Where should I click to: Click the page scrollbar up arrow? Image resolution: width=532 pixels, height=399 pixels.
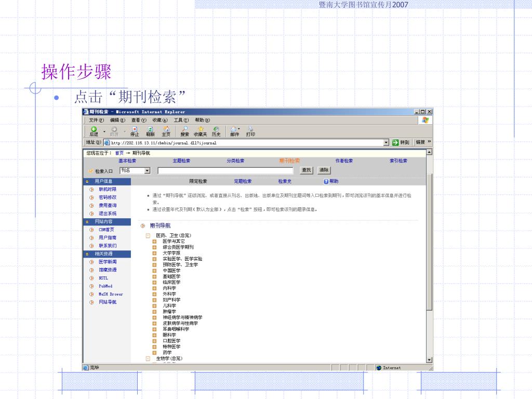click(429, 152)
